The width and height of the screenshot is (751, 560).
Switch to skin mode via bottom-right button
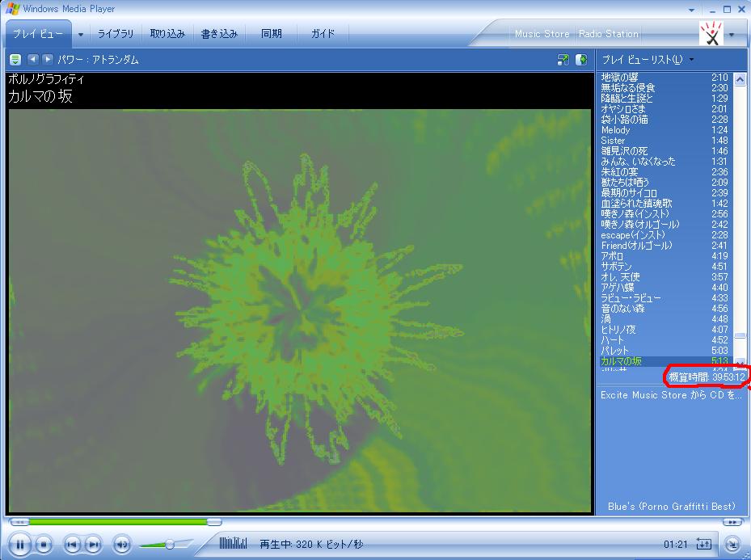732,544
